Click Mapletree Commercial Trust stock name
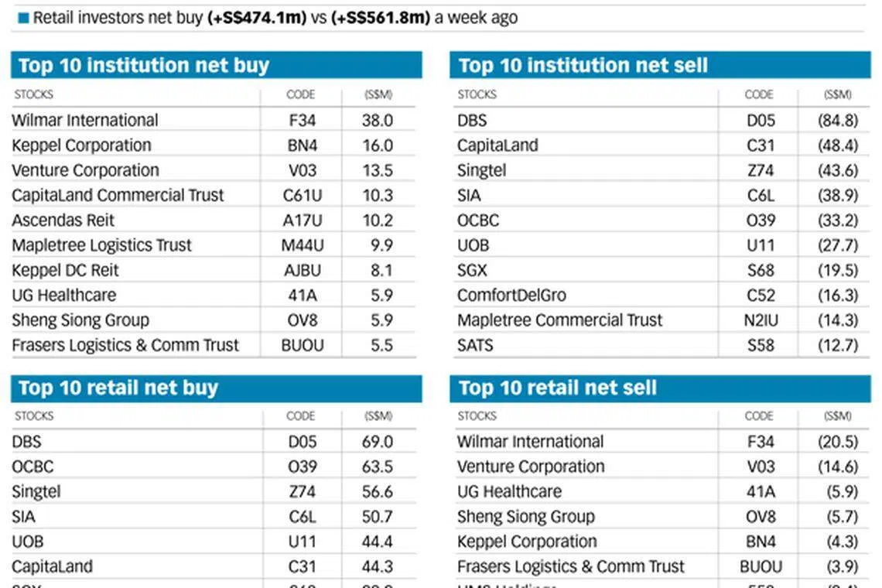Screen dimensions: 882x588 (x=559, y=320)
